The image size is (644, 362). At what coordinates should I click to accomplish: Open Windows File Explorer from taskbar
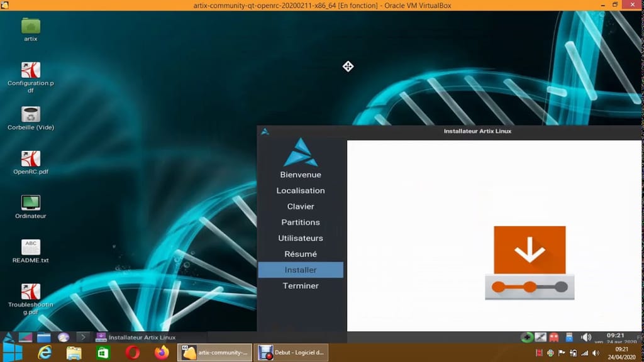point(74,353)
